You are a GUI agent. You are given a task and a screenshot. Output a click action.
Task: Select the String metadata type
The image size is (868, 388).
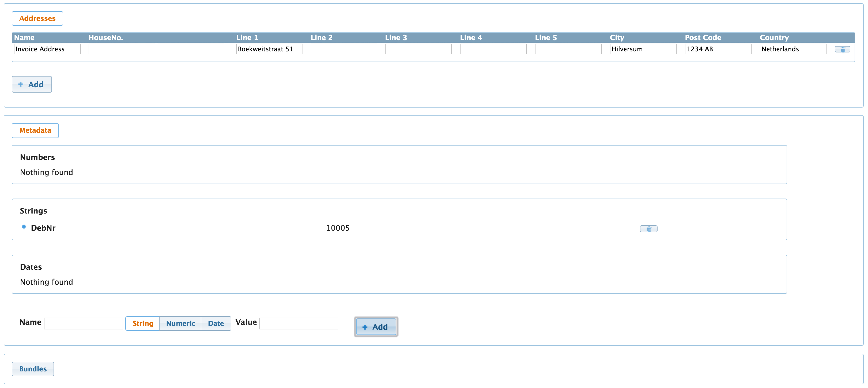pos(142,323)
